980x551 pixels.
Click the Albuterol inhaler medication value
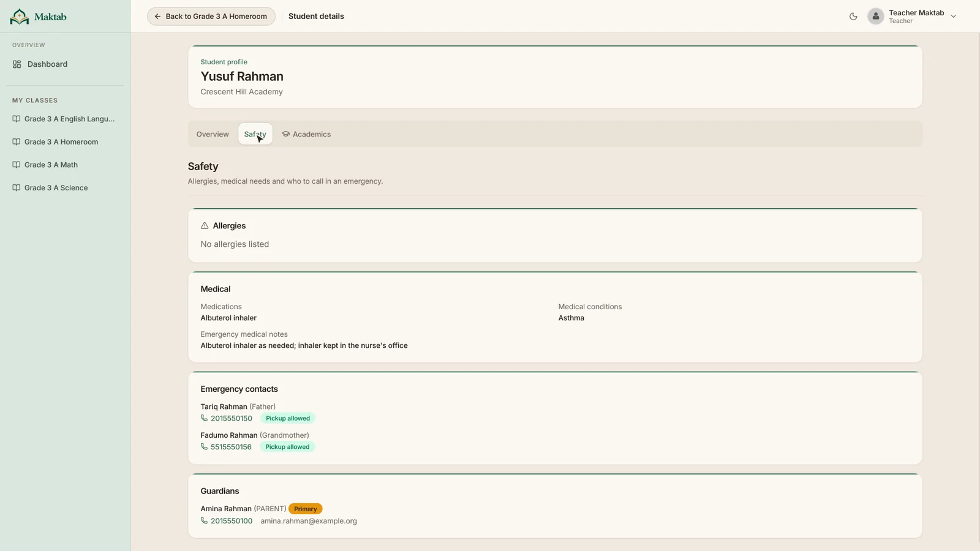coord(228,318)
